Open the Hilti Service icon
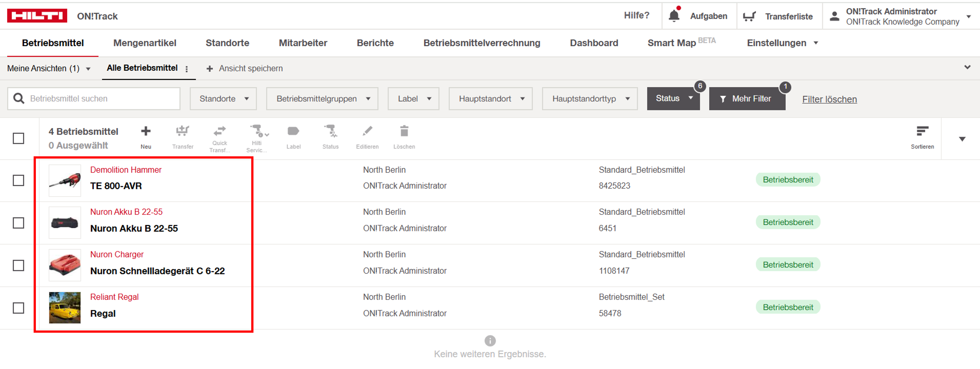980x369 pixels. click(259, 131)
